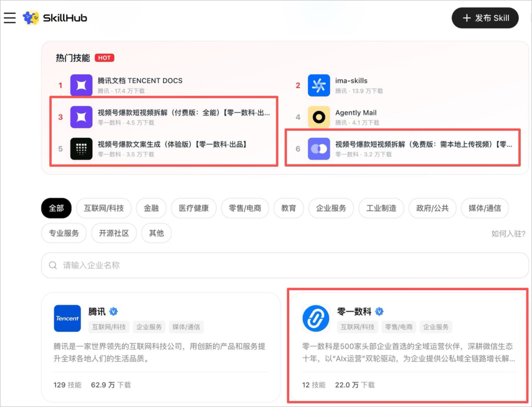Click the 发布 Skill button
532x407 pixels.
pyautogui.click(x=485, y=18)
